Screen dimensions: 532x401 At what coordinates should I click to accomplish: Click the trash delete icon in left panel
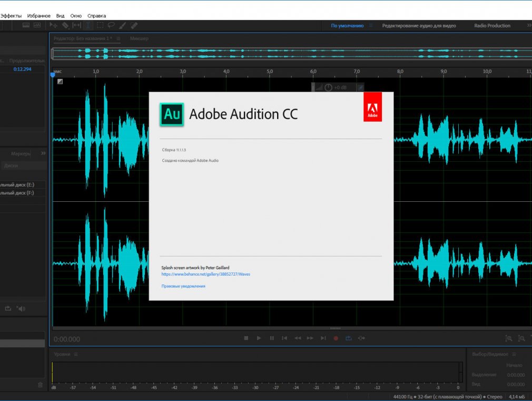coord(40,385)
